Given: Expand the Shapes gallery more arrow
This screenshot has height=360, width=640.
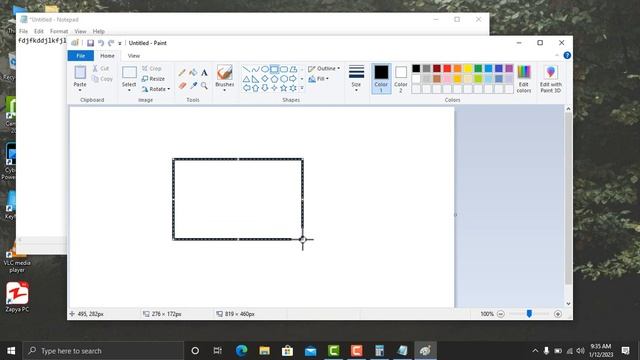Looking at the screenshot, I should pos(302,88).
